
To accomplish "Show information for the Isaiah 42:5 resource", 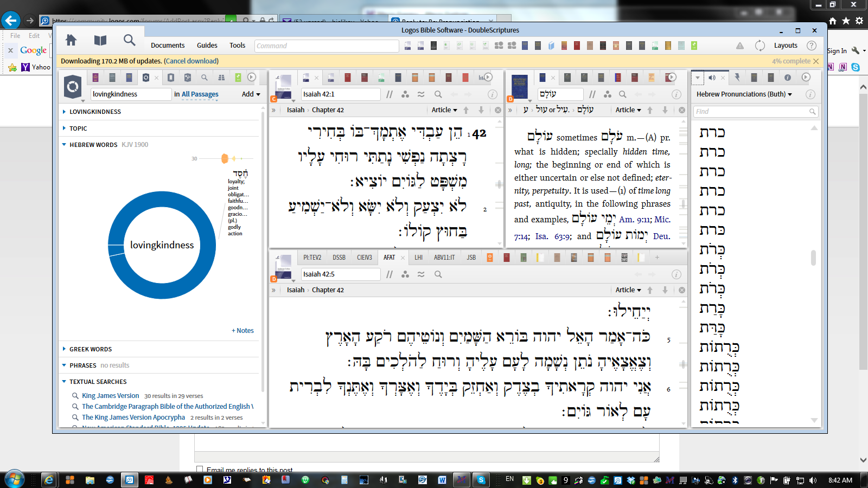I will (x=676, y=274).
